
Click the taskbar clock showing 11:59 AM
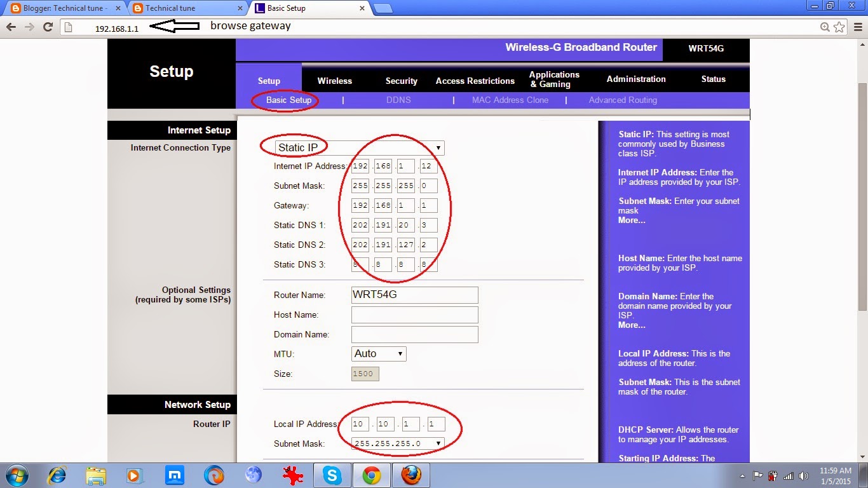point(836,475)
